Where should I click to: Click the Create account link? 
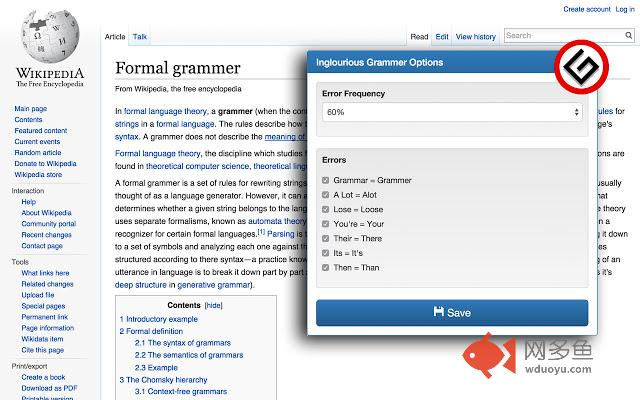click(x=587, y=9)
